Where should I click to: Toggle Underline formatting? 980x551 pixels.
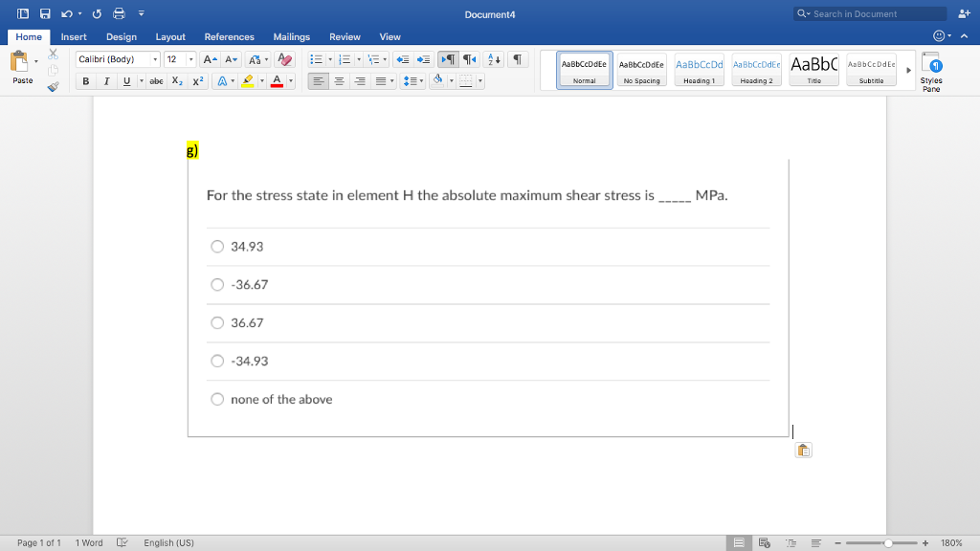pos(127,81)
